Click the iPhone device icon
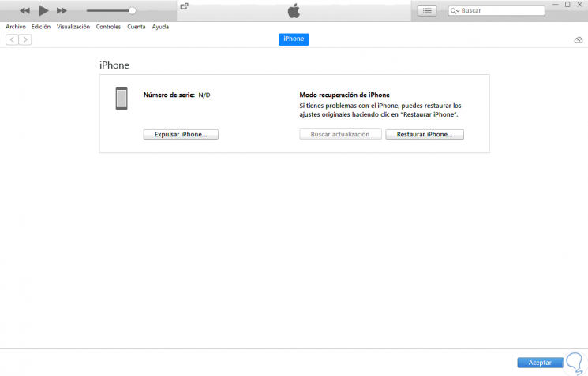 click(x=122, y=99)
